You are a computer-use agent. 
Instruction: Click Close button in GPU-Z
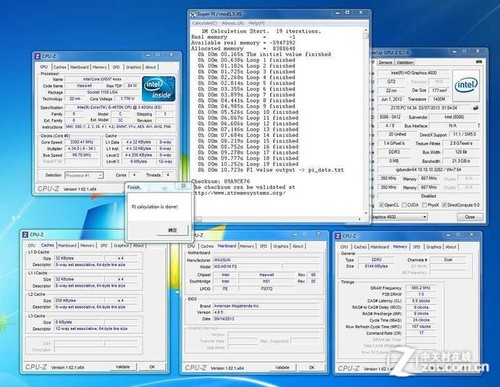tap(470, 217)
